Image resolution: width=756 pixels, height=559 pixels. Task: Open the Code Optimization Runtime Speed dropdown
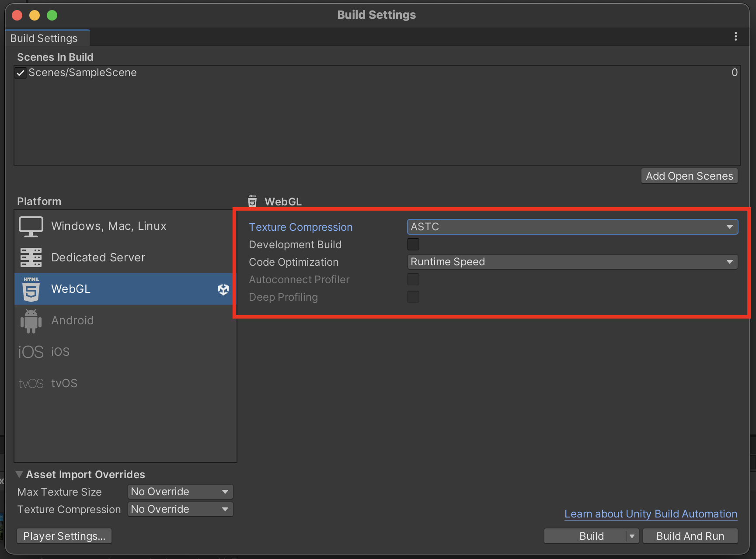(x=572, y=262)
